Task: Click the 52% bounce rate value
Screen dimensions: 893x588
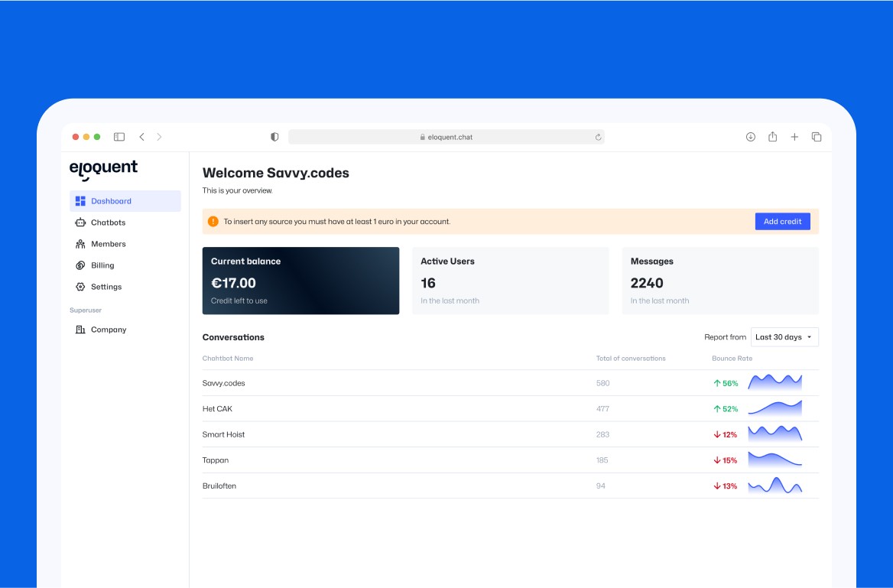Action: click(730, 409)
